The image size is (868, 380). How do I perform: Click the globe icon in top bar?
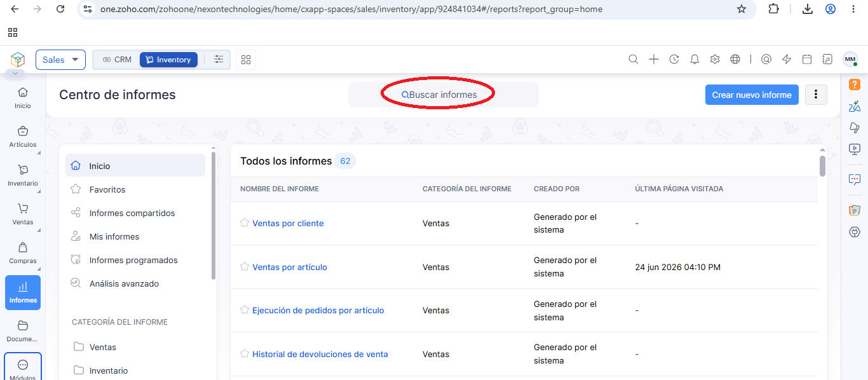tap(735, 59)
